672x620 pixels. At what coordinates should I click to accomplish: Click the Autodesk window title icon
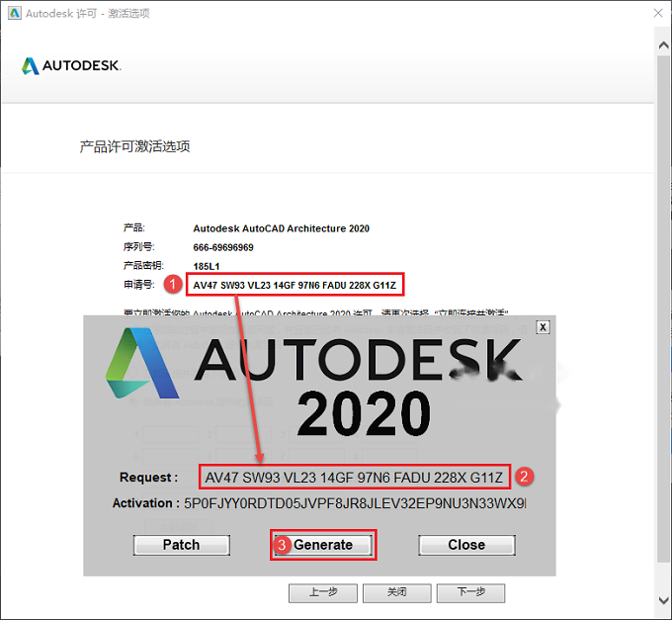point(14,13)
